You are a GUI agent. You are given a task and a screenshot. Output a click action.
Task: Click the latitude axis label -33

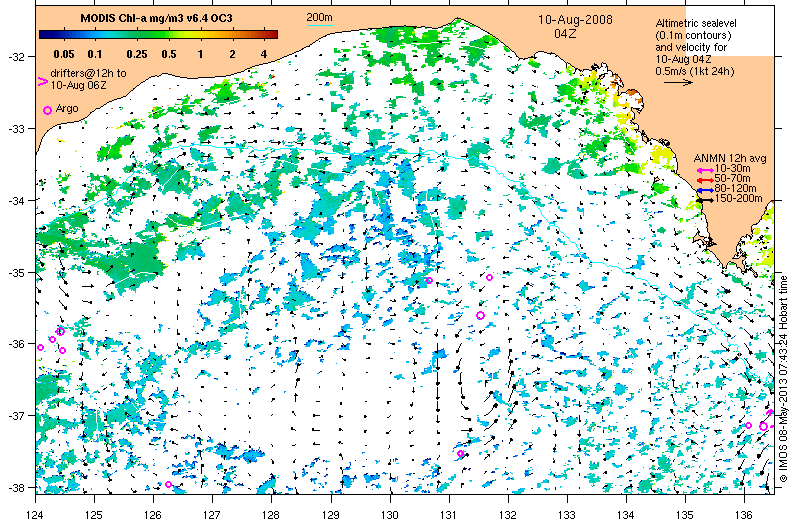(15, 129)
